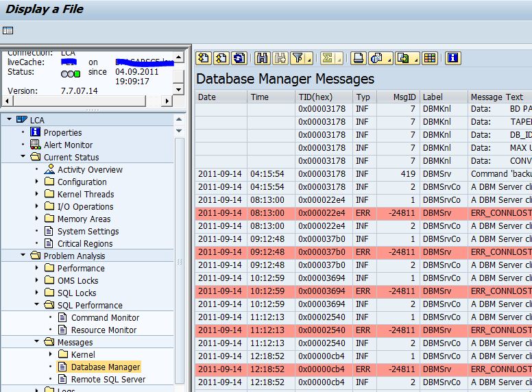Viewport: 532px width, 392px height.
Task: Open the colored grid Layout icon
Action: [430, 58]
